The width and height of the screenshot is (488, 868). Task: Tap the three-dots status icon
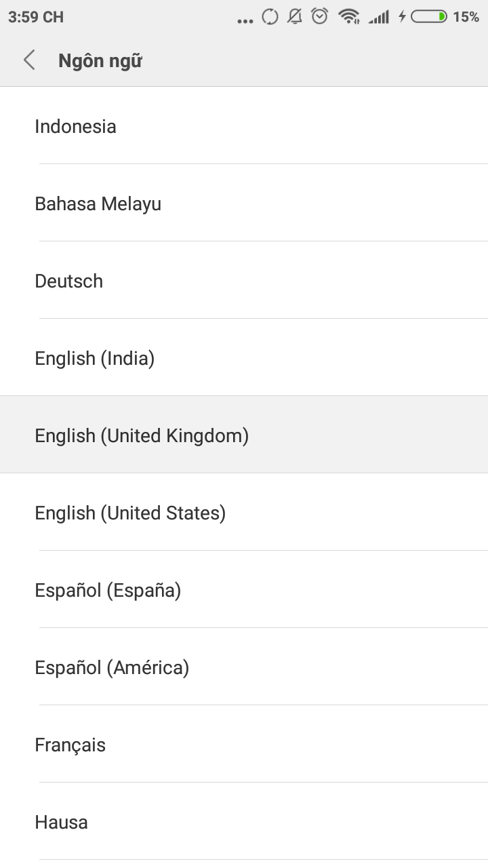coord(245,20)
